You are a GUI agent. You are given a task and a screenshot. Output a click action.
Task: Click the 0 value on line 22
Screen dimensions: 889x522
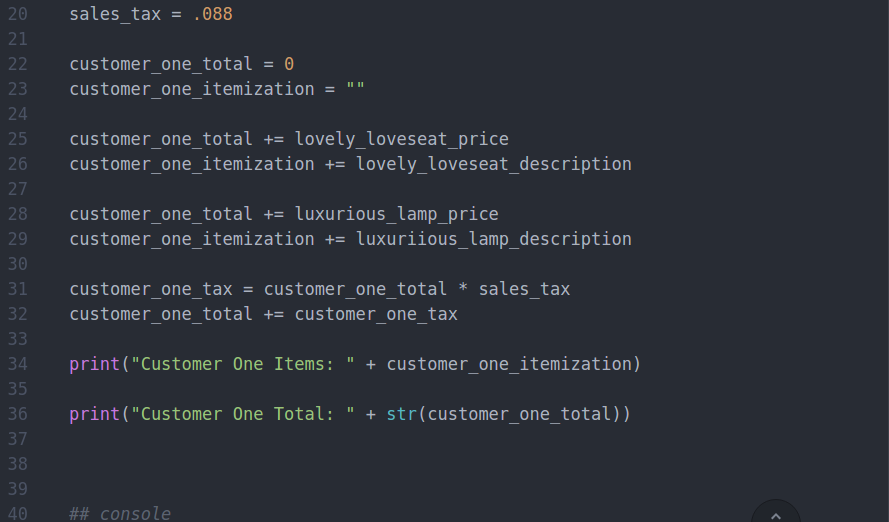pyautogui.click(x=289, y=64)
